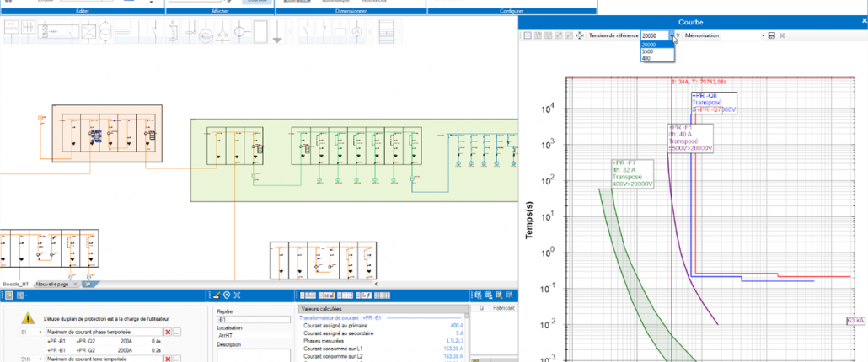Open ellipsis options for terre temporisée row
The image size is (868, 362).
pos(177,359)
